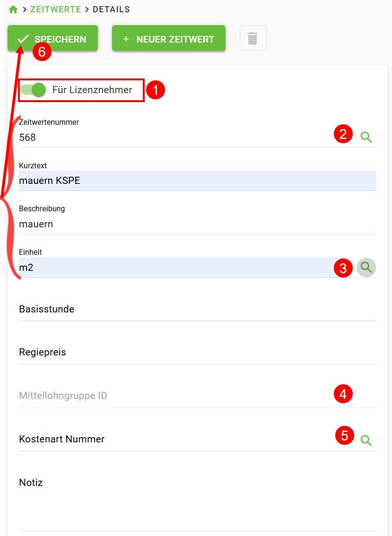Toggle the Für Lizenznehmer switch off

(x=32, y=90)
